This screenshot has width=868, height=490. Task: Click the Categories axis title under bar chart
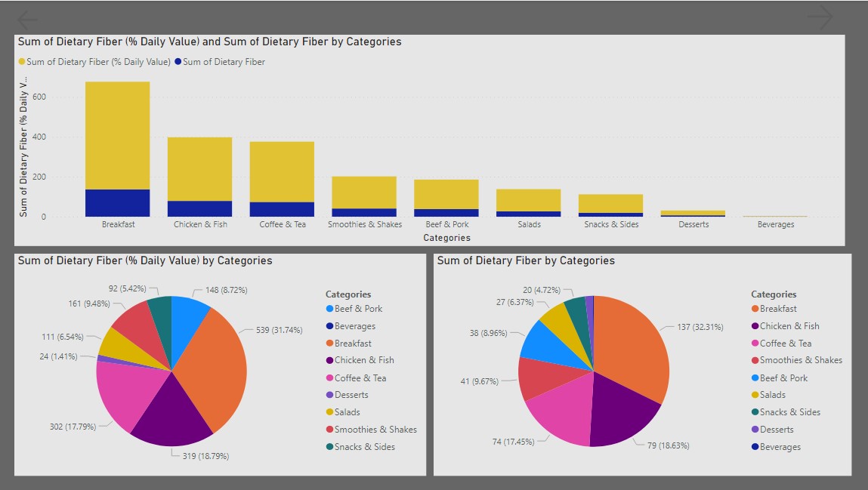(x=446, y=238)
